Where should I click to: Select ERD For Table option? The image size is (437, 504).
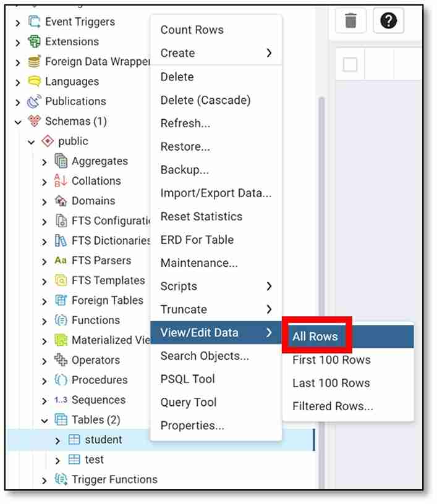click(216, 240)
